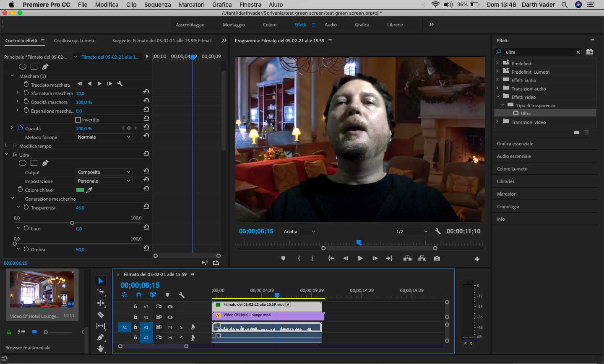Viewport: 604px width, 364px height.
Task: Toggle Snap magnet in timeline
Action: (x=139, y=295)
